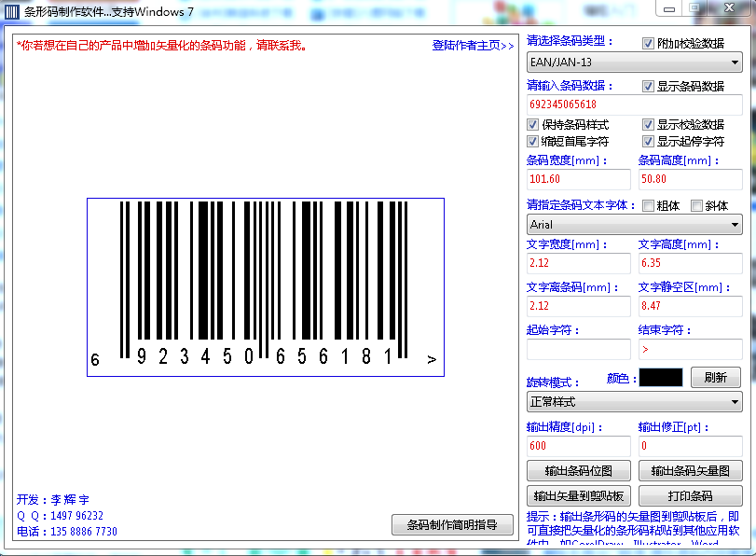Disable the 显示条码数据 checkbox
Viewport: 756px width, 556px height.
[649, 86]
